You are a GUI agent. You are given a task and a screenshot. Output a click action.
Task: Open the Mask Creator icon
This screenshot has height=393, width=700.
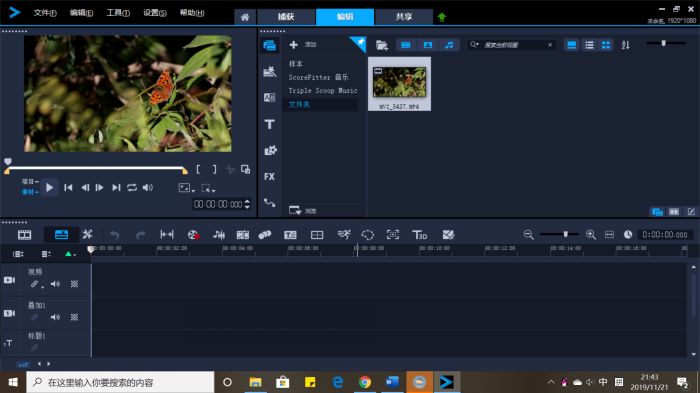(x=367, y=234)
